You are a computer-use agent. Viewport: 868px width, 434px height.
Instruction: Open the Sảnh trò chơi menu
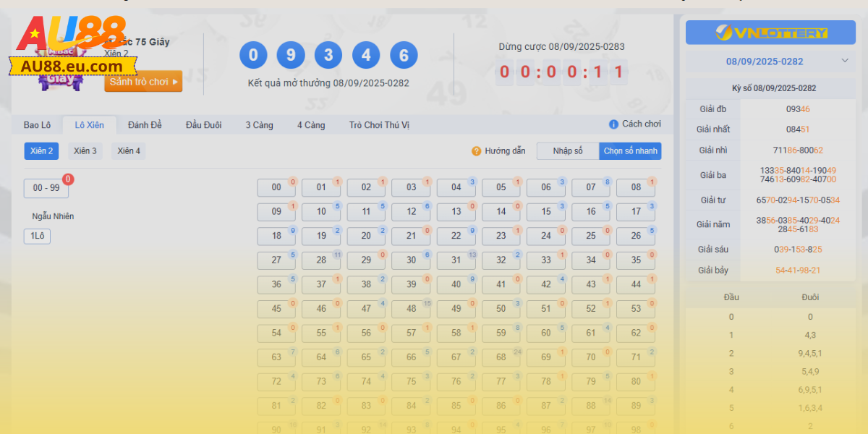143,82
